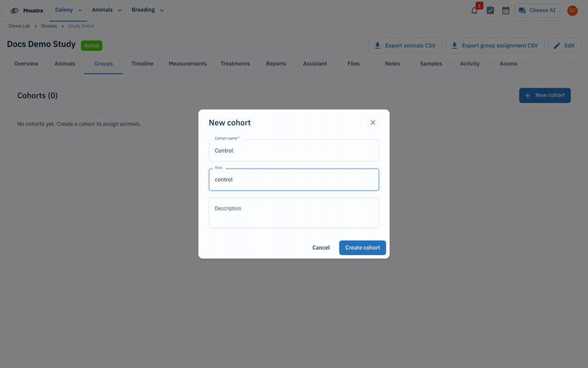Open the calendar icon in header
The image size is (588, 368).
click(505, 10)
